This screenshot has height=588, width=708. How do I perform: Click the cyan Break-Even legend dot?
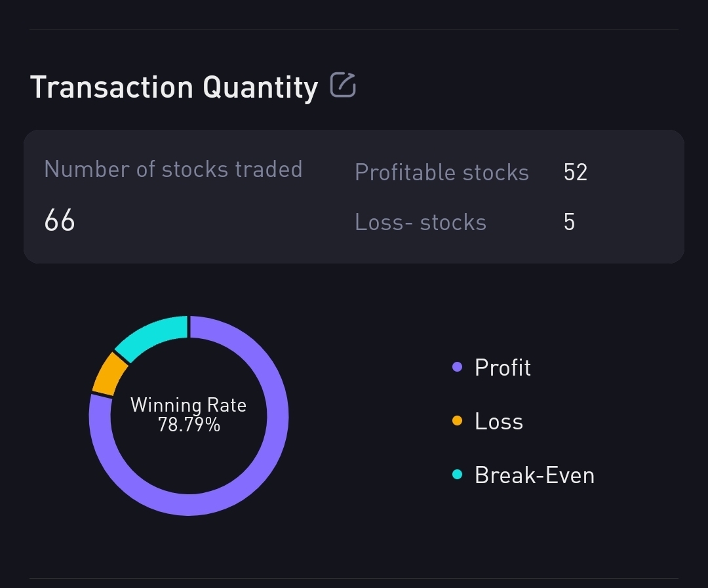[458, 475]
